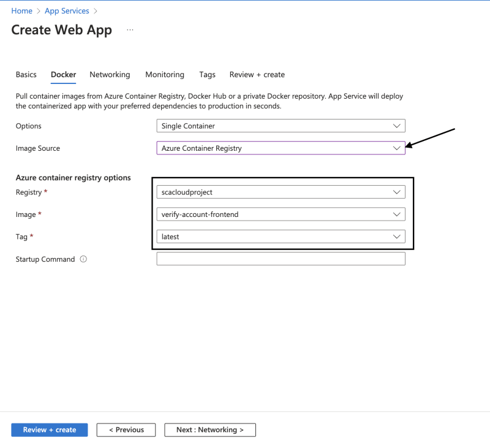The height and width of the screenshot is (448, 490).
Task: Click the Image Source label
Action: tap(38, 148)
